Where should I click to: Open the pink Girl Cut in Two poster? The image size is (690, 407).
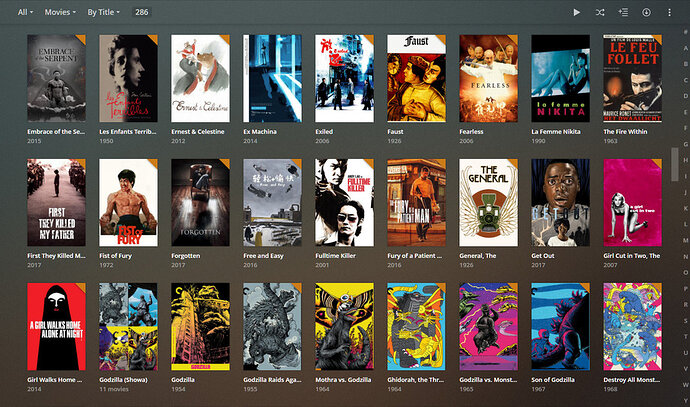(632, 202)
